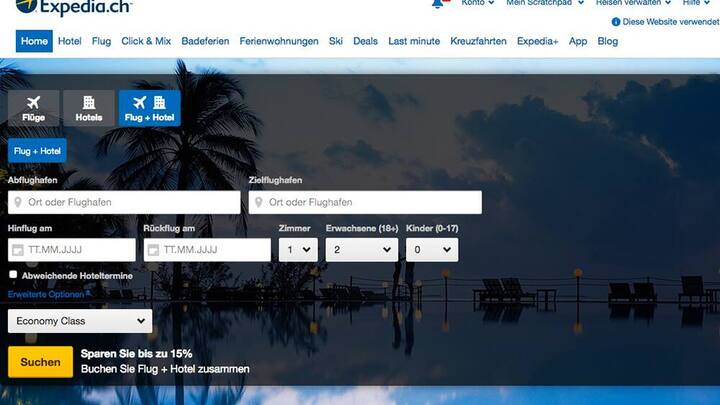This screenshot has height=405, width=720.
Task: Open the Kreuzfahrten nav link
Action: click(478, 41)
